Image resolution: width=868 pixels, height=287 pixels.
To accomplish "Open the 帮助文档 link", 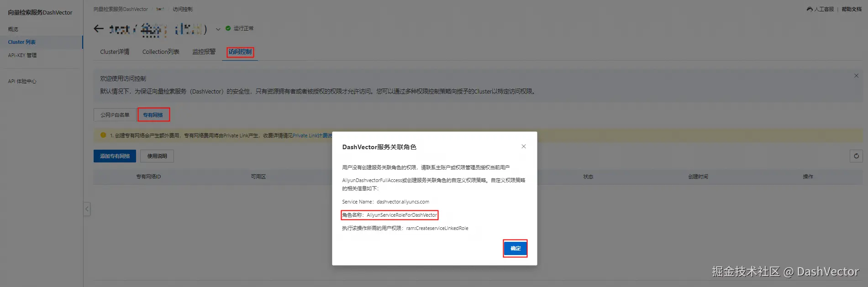I will click(852, 9).
